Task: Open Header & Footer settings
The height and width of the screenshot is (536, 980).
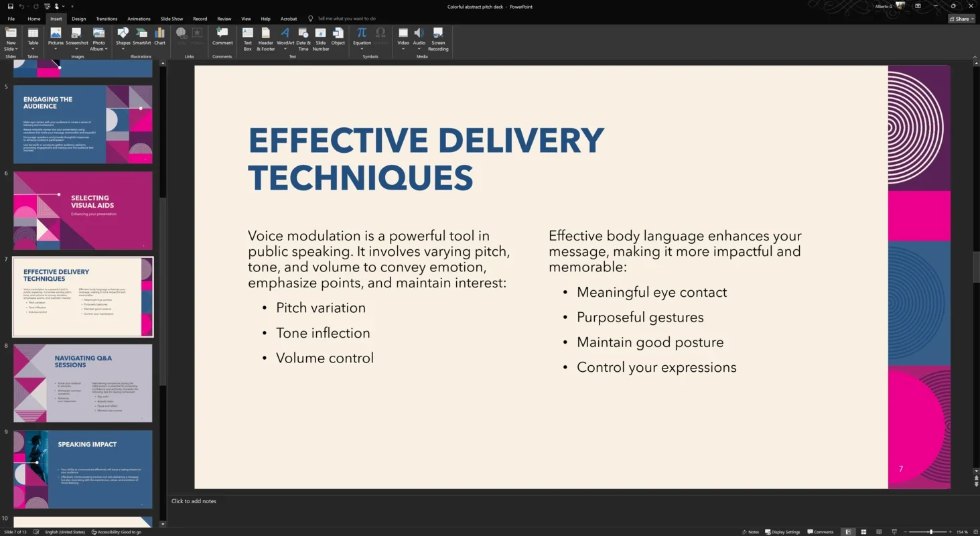Action: [266, 39]
